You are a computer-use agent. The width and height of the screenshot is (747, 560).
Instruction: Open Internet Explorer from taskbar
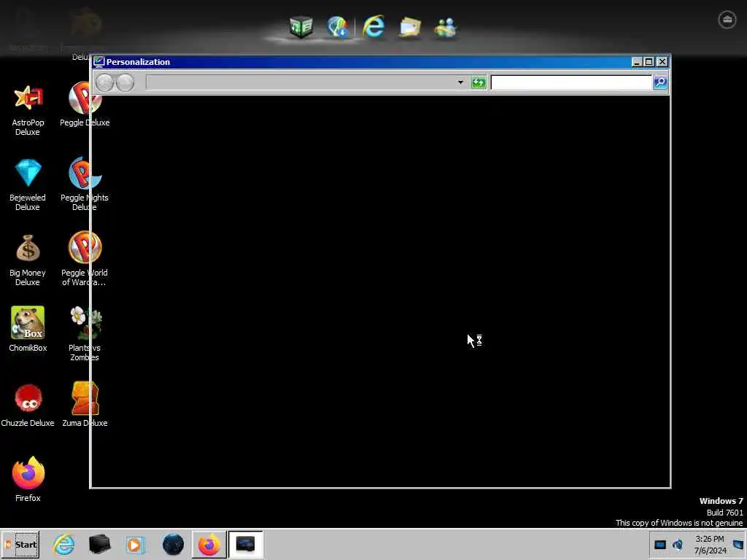pyautogui.click(x=64, y=544)
